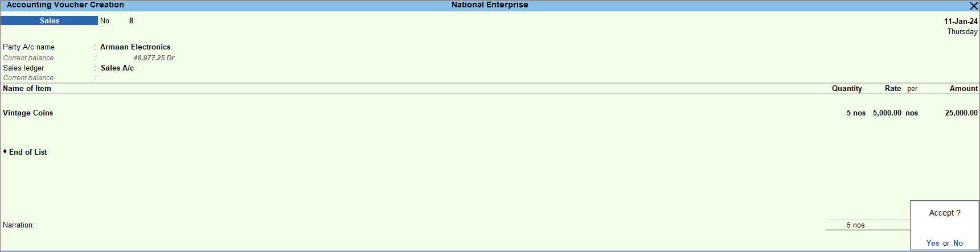Screen dimensions: 980x252
Task: Click the amount 25,000.00
Action: point(961,113)
